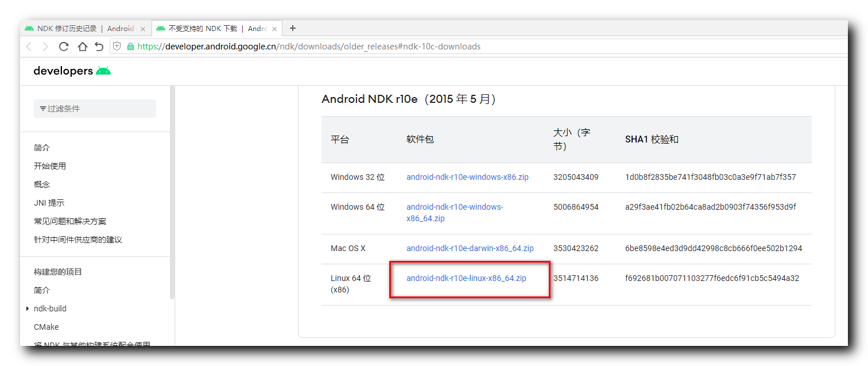868x366 pixels.
Task: Click the address bar URL
Action: [x=309, y=47]
